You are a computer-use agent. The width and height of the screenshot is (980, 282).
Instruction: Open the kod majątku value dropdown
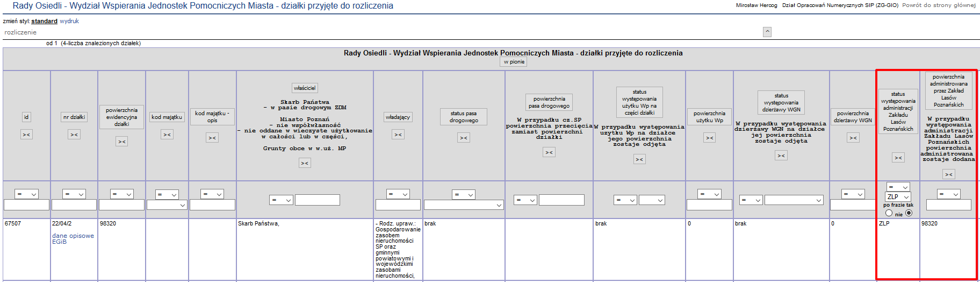(167, 205)
